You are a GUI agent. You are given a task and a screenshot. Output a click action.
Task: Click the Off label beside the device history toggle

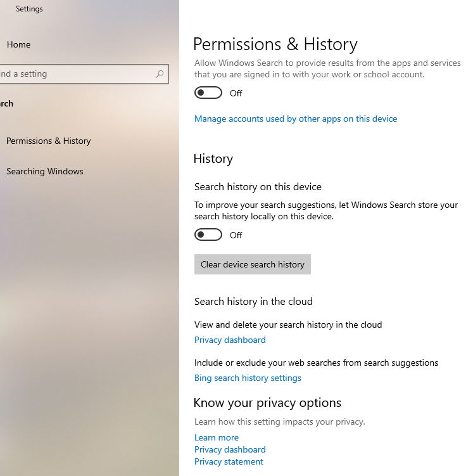tap(236, 235)
